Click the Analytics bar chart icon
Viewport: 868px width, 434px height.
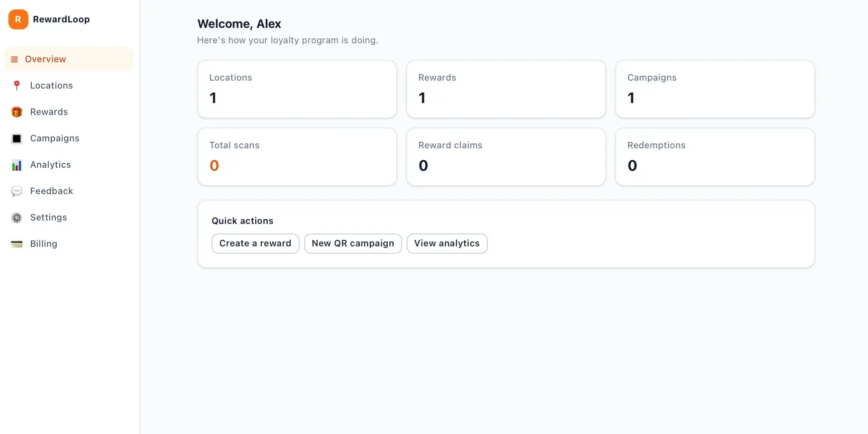[x=17, y=165]
